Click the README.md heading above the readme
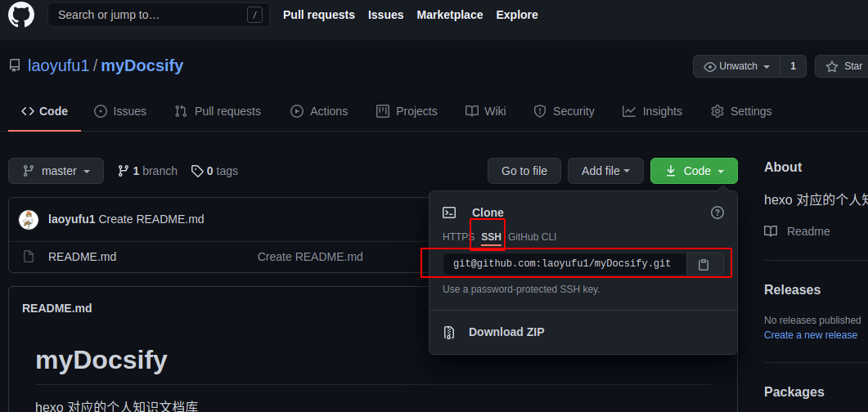The width and height of the screenshot is (868, 412). coord(57,308)
